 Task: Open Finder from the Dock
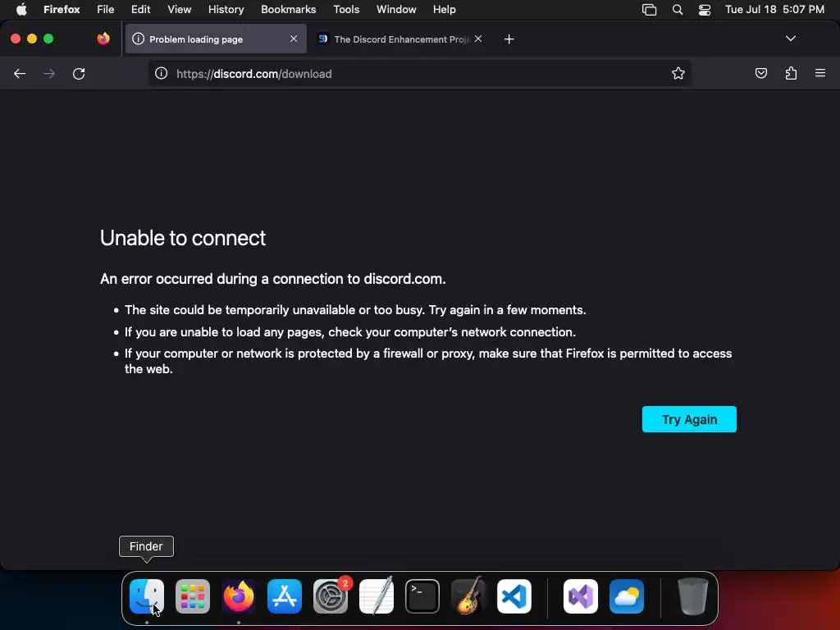[x=147, y=596]
